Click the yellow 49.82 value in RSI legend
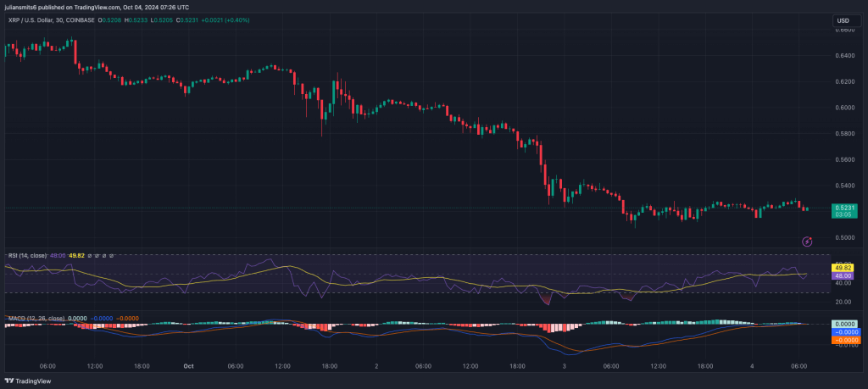 coord(76,256)
